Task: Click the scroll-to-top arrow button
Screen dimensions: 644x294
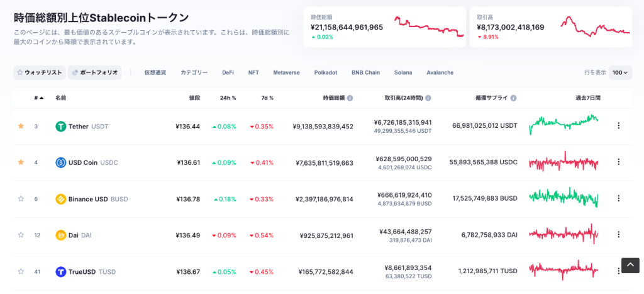Action: [x=630, y=265]
